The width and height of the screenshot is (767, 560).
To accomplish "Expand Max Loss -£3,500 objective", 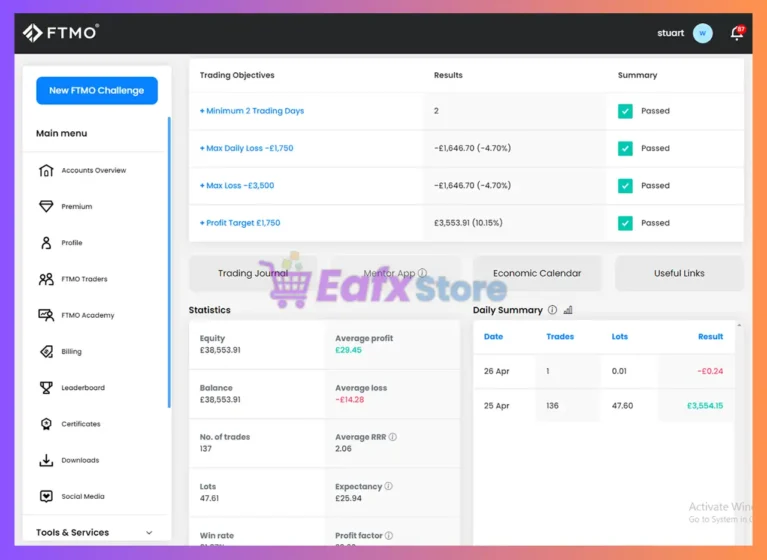I will 237,185.
